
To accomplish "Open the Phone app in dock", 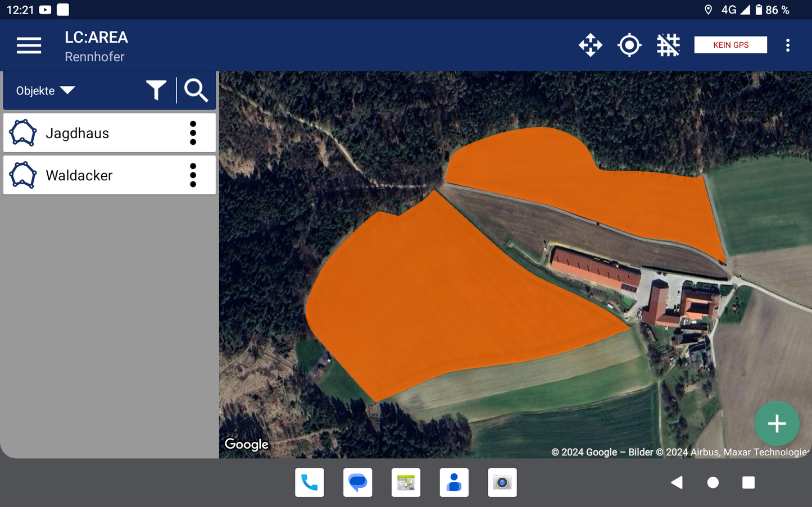I will pos(310,482).
